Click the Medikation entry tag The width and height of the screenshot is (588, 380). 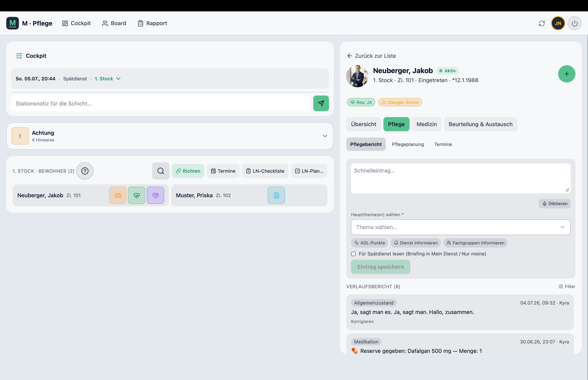point(366,342)
